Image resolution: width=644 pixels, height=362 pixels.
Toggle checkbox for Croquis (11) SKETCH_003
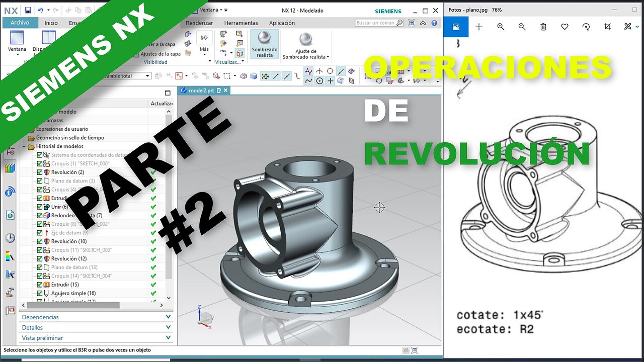[x=40, y=250]
